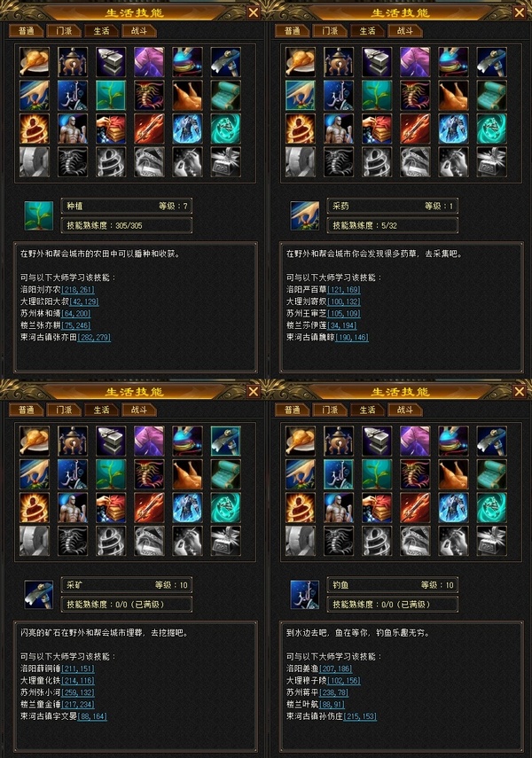Select the muscular man icon in 采矿 panel

coord(73,508)
